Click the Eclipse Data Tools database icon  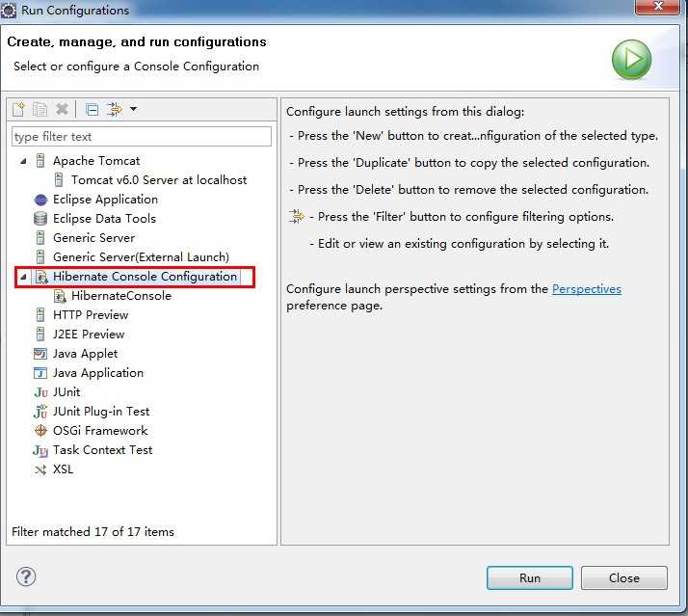(x=40, y=219)
